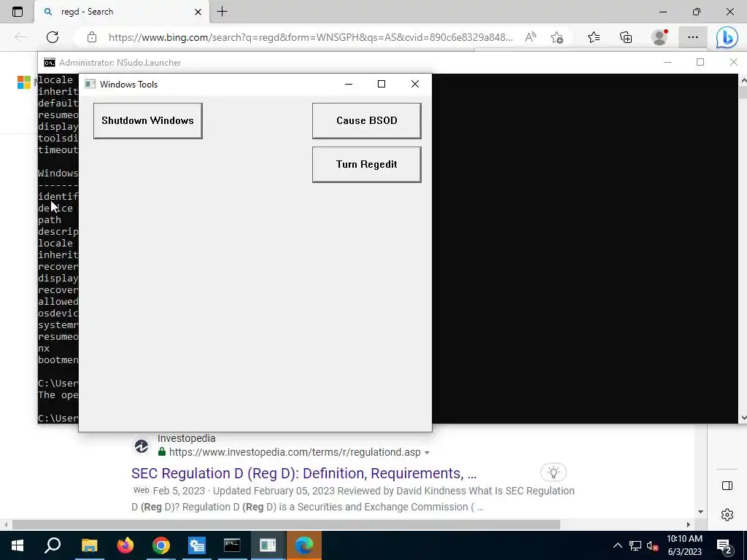Screen dimensions: 747x560
Task: Click the Microsoft logo on Bing page
Action: click(24, 82)
